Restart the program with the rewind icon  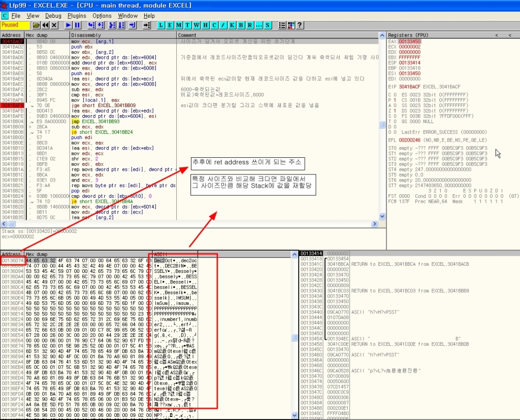(45, 25)
